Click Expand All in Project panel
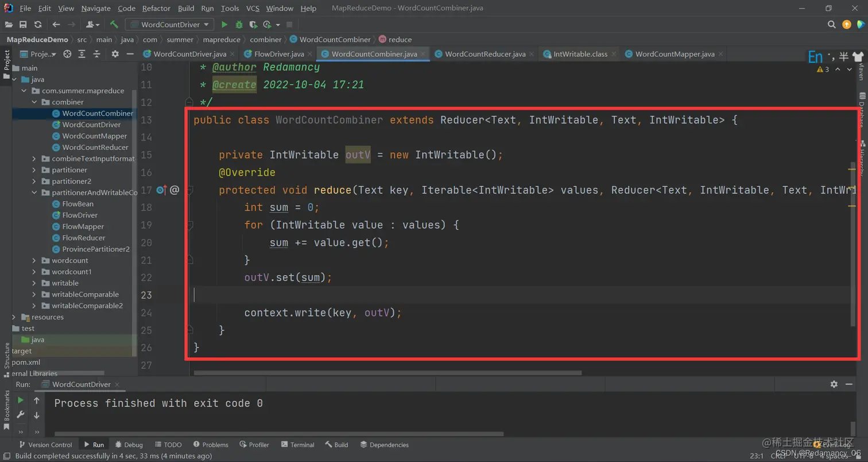The height and width of the screenshot is (462, 868). pyautogui.click(x=82, y=54)
